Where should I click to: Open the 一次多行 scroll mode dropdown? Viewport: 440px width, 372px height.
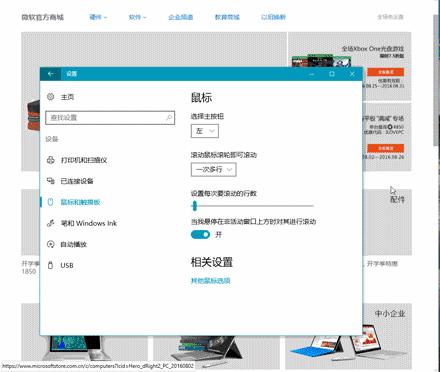[214, 169]
